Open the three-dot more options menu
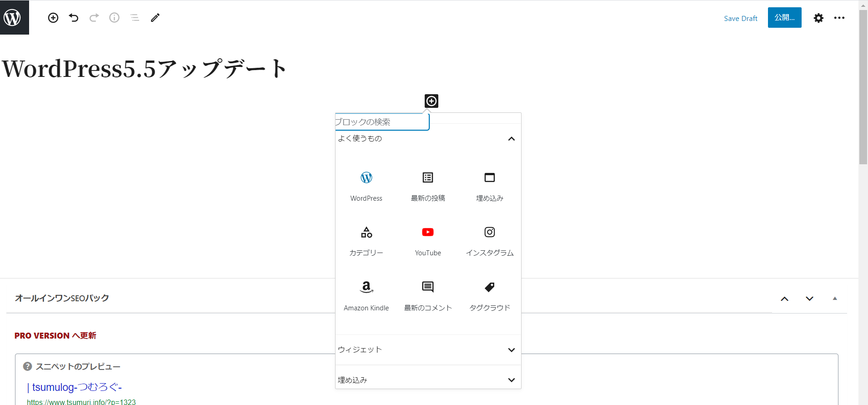 [x=839, y=18]
